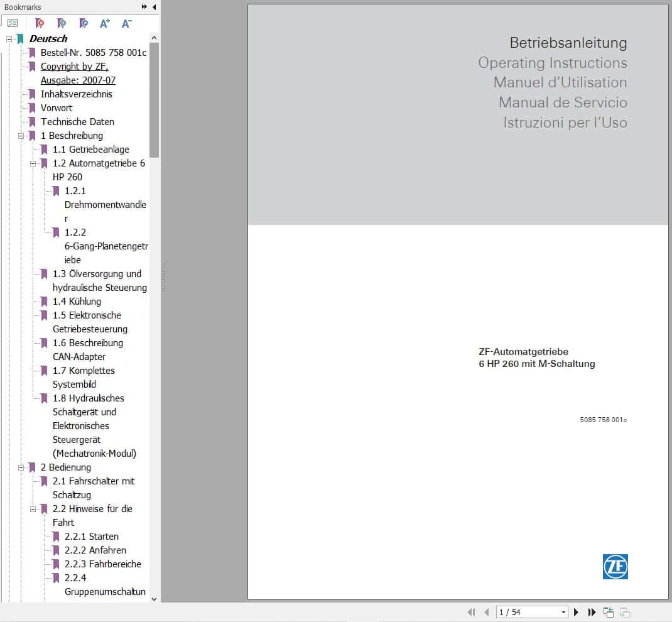This screenshot has height=622, width=672.
Task: Open bookmark 2.2.4 Gruppenumschaltung
Action: [105, 585]
